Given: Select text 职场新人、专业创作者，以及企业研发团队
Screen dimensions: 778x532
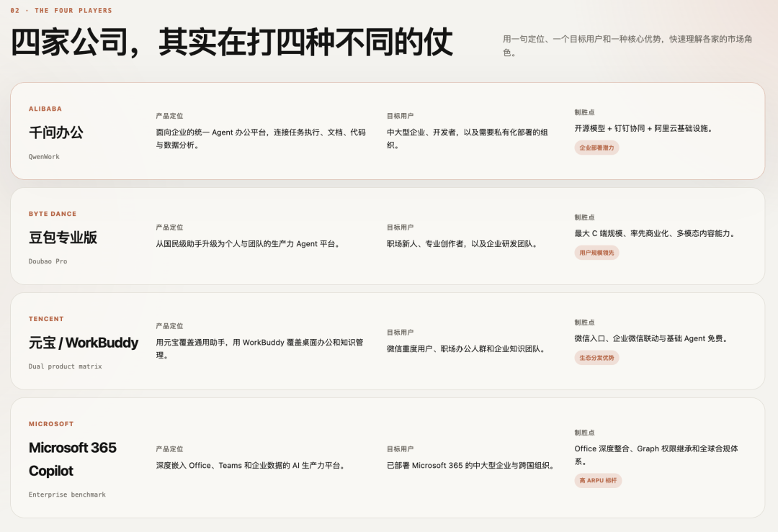Looking at the screenshot, I should (x=463, y=244).
